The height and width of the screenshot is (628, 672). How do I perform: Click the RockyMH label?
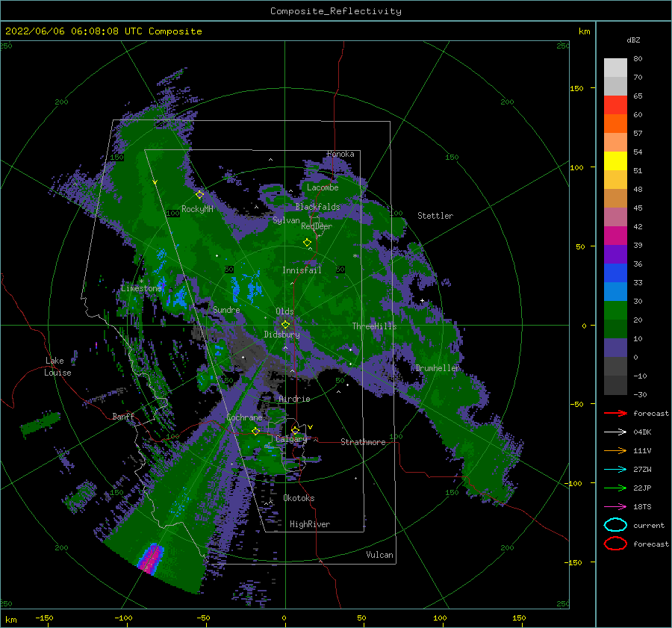point(197,209)
